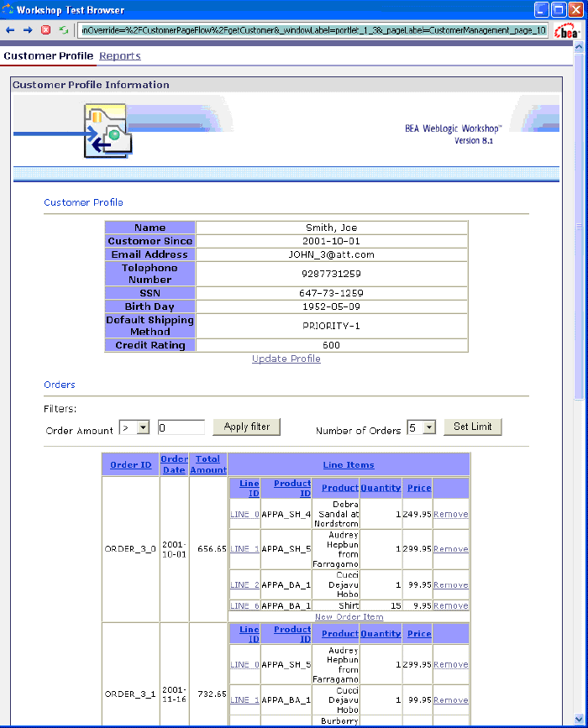Click the total amount 656.65
Viewport: 588px width, 728px height.
pos(212,549)
